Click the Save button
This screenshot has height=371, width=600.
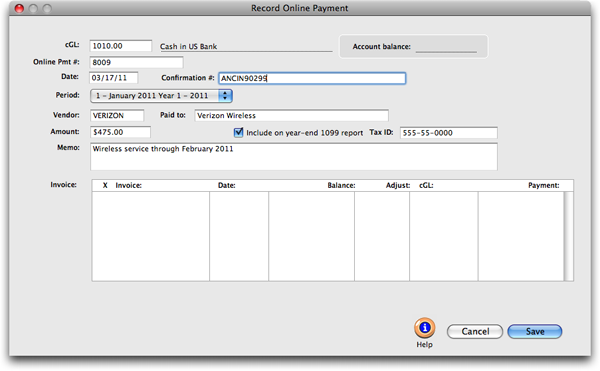(535, 331)
